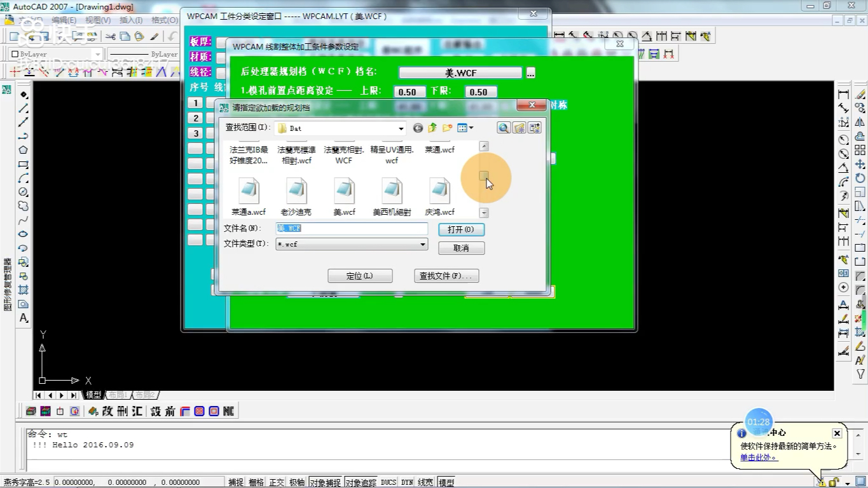Click the 文件名 input field

point(352,228)
